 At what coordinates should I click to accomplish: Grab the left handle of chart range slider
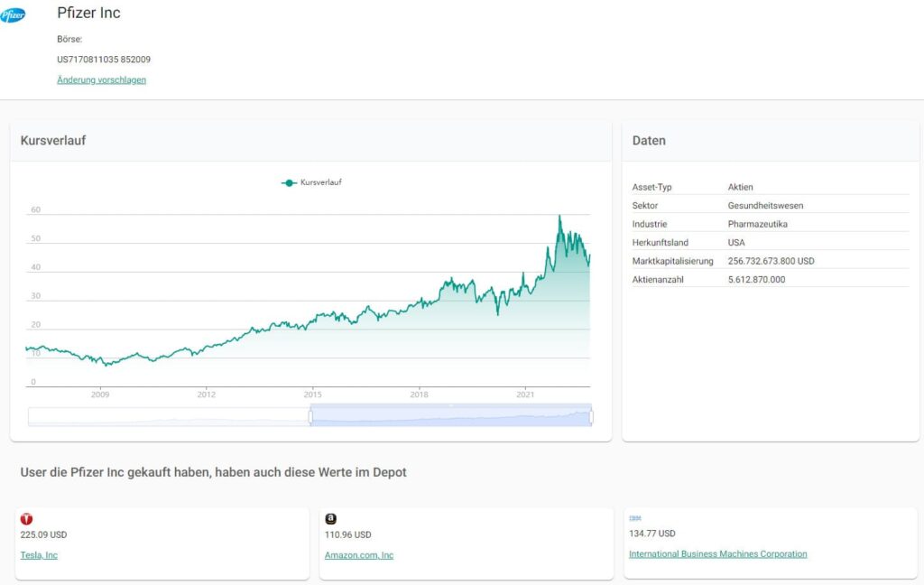310,417
